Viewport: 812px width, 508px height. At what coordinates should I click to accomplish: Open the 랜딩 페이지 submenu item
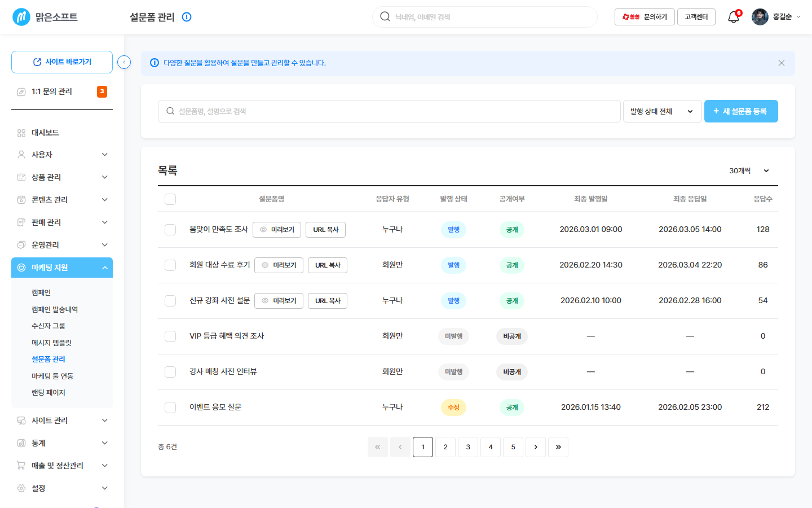48,392
